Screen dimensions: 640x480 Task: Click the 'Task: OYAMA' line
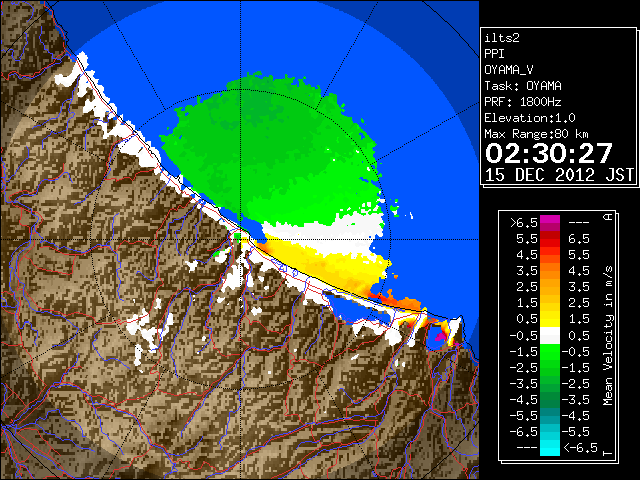(523, 86)
